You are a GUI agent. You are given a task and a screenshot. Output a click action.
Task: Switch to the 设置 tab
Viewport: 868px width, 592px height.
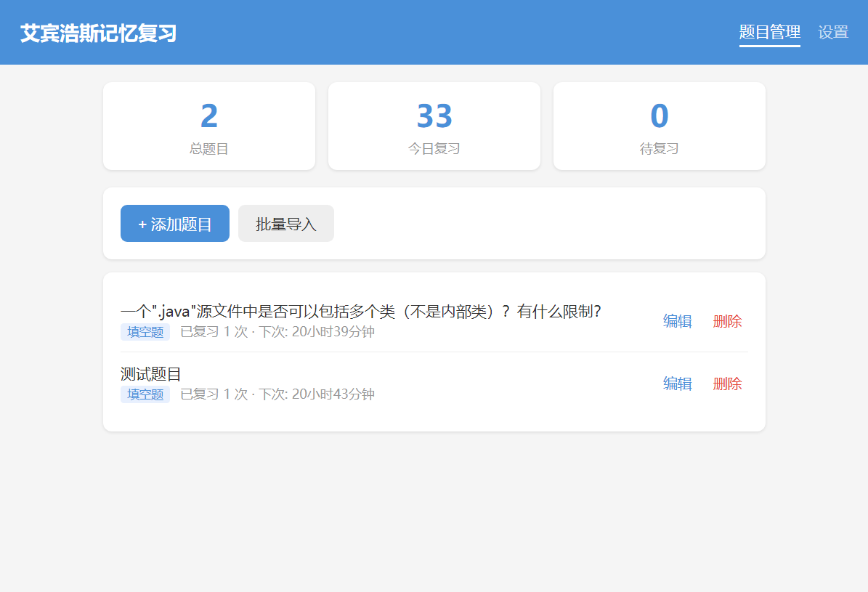(833, 33)
